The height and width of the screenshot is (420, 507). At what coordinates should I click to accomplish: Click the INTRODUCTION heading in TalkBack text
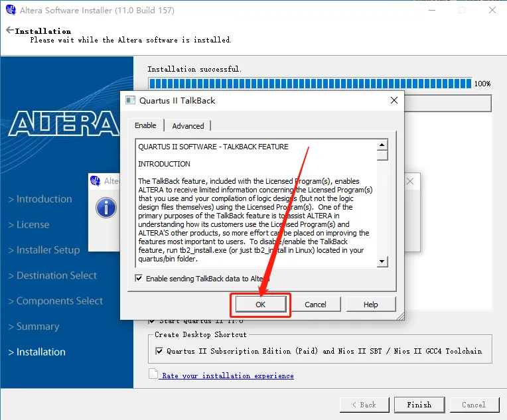coord(165,164)
